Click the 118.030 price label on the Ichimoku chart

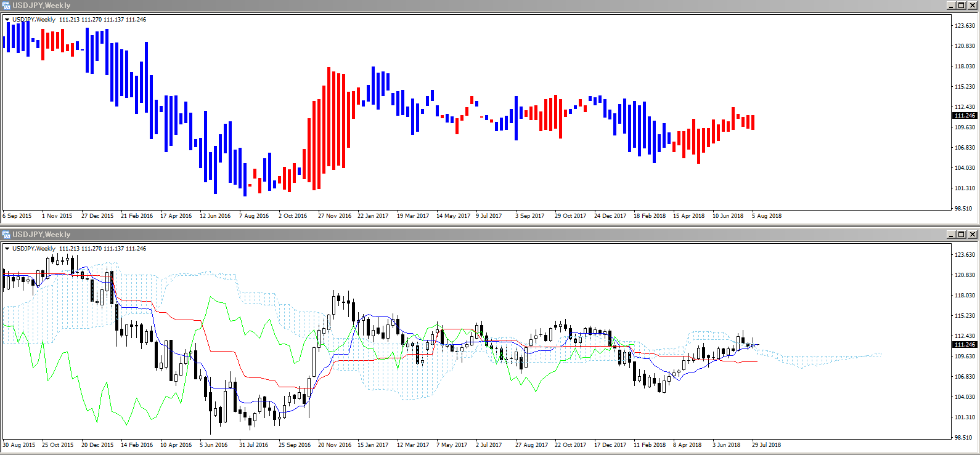pos(965,296)
